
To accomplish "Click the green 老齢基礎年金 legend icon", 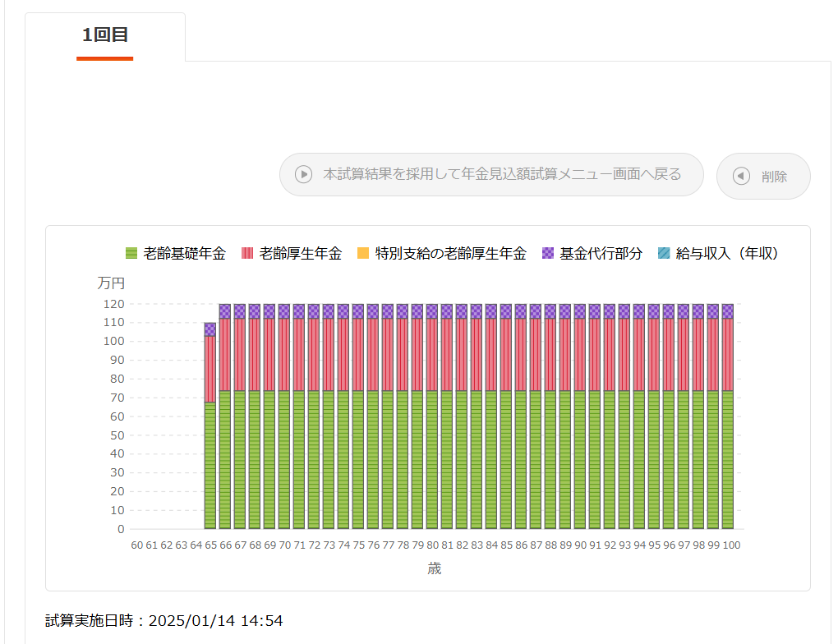I will pos(131,254).
